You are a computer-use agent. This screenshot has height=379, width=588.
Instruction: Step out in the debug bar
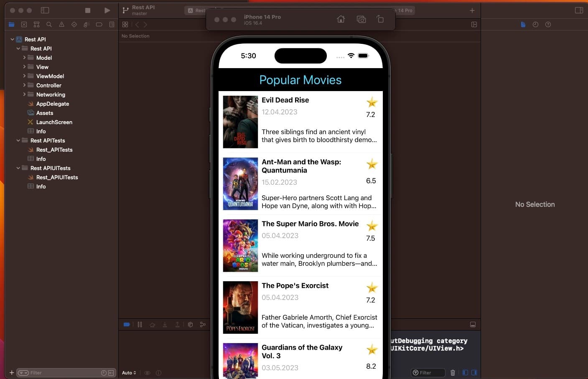177,324
